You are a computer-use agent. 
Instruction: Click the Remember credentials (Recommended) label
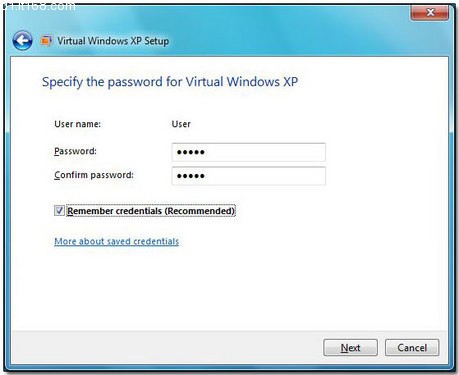click(151, 211)
